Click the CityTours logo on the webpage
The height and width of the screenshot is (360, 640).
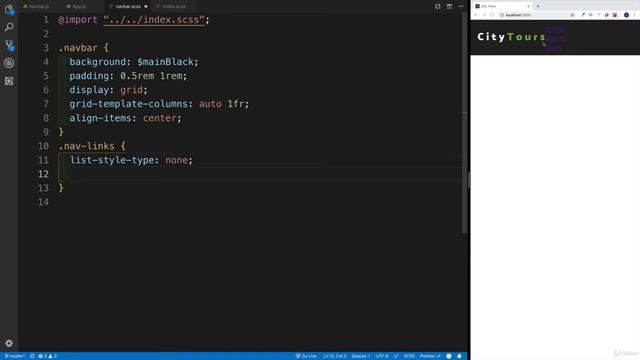coord(511,37)
